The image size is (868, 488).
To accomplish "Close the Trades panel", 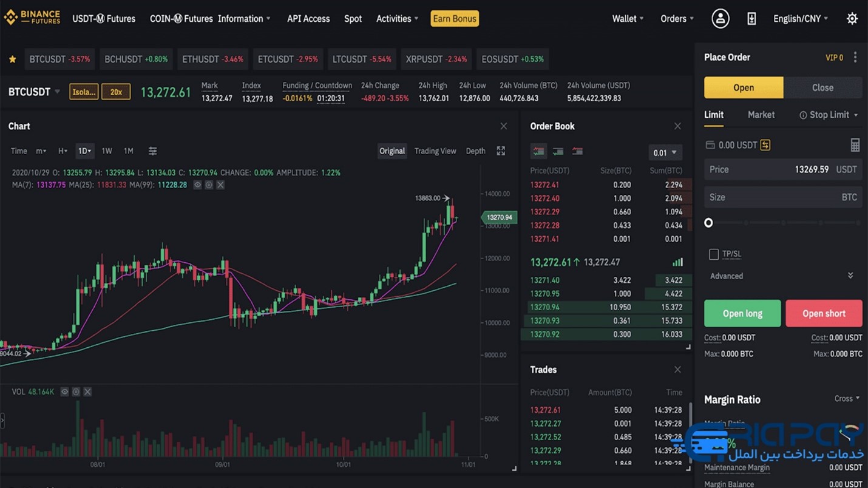I will click(x=677, y=370).
